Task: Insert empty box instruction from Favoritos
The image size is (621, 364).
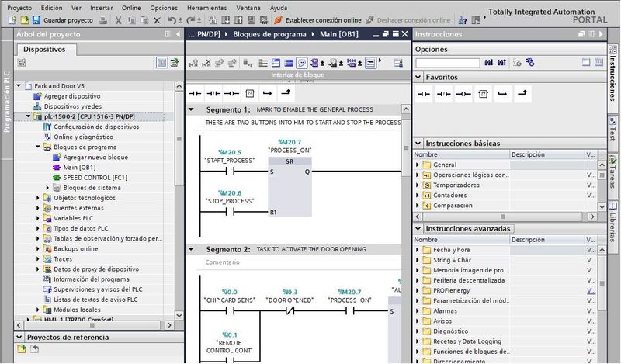Action: tap(483, 93)
